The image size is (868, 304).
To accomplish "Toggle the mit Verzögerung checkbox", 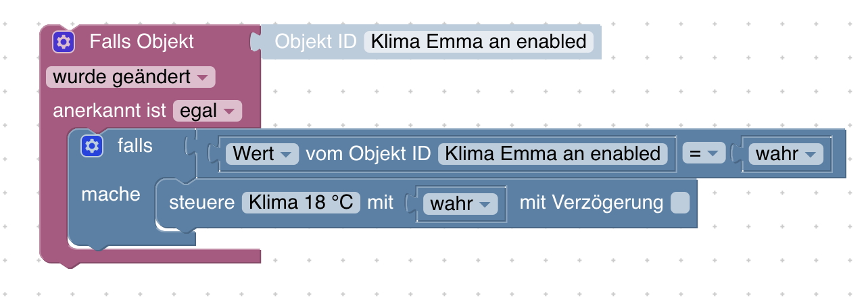I will [680, 203].
